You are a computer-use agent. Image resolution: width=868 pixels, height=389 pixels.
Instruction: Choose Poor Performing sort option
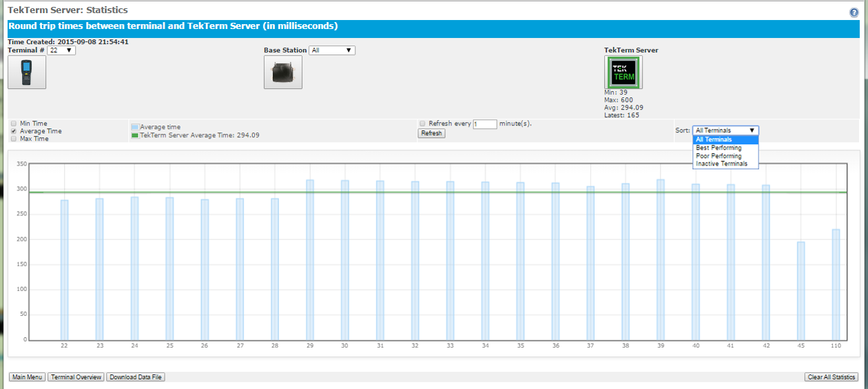(x=726, y=156)
